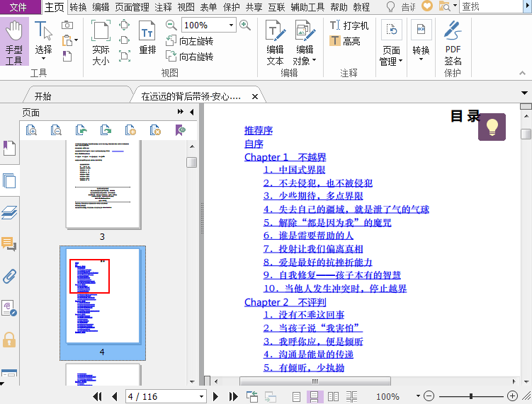
Task: Click the lightbulb tips button
Action: (x=492, y=127)
